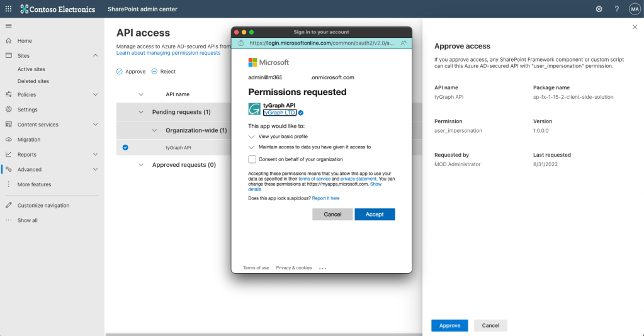Screen dimensions: 644x336
Task: Click Show all in navigation
Action: [28, 221]
